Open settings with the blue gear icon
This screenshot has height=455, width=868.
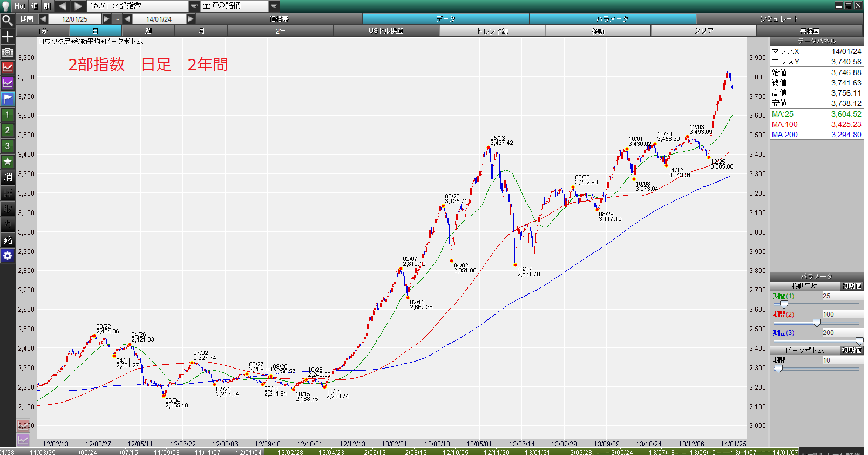tap(8, 256)
